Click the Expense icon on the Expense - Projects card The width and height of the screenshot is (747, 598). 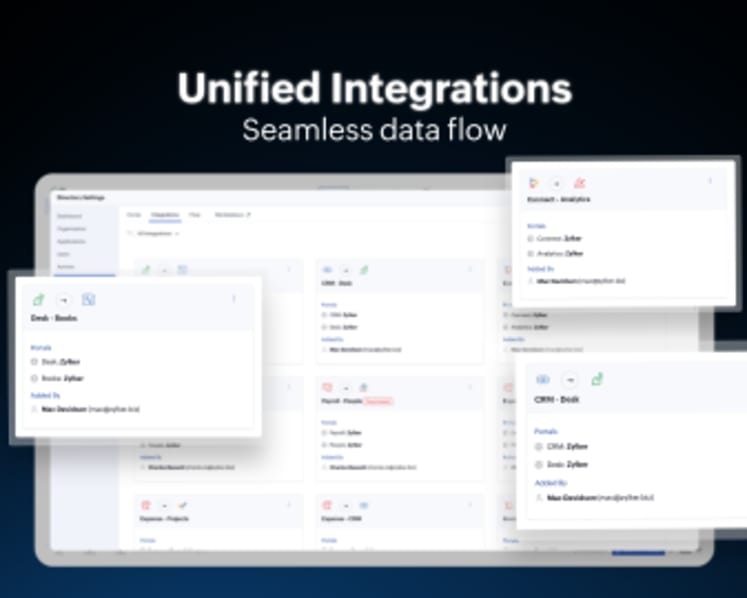(x=146, y=505)
